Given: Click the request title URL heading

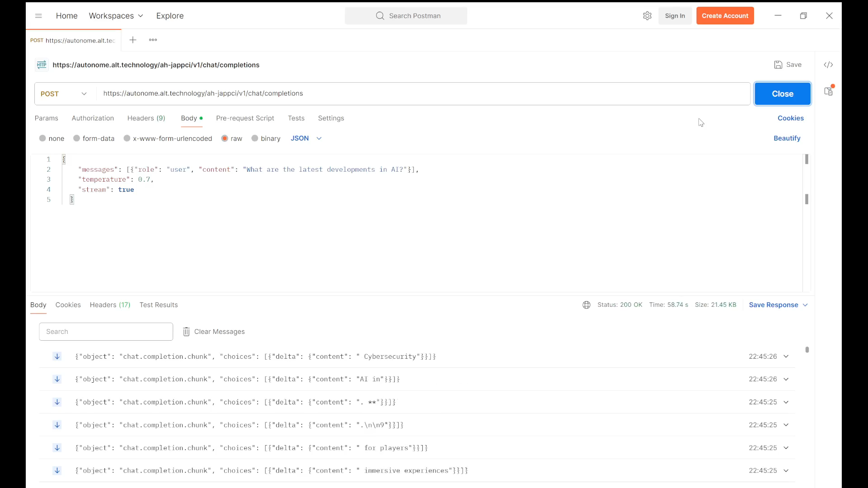Looking at the screenshot, I should pyautogui.click(x=156, y=65).
